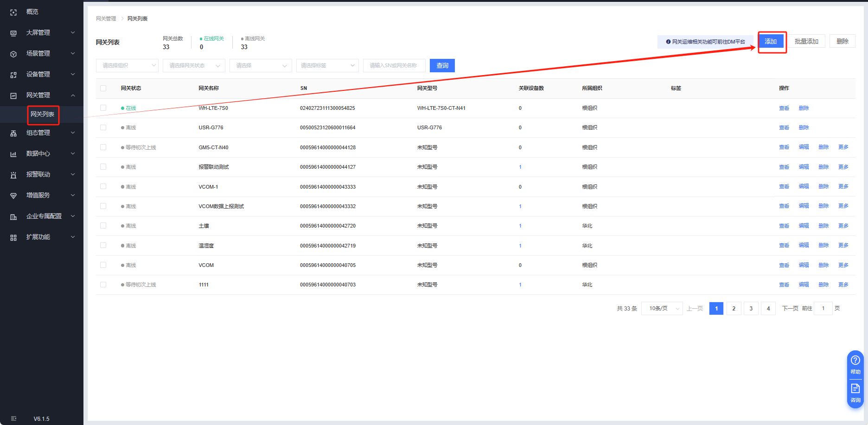Tick the checkbox for 温湿度 gateway
This screenshot has width=868, height=425.
pos(103,245)
